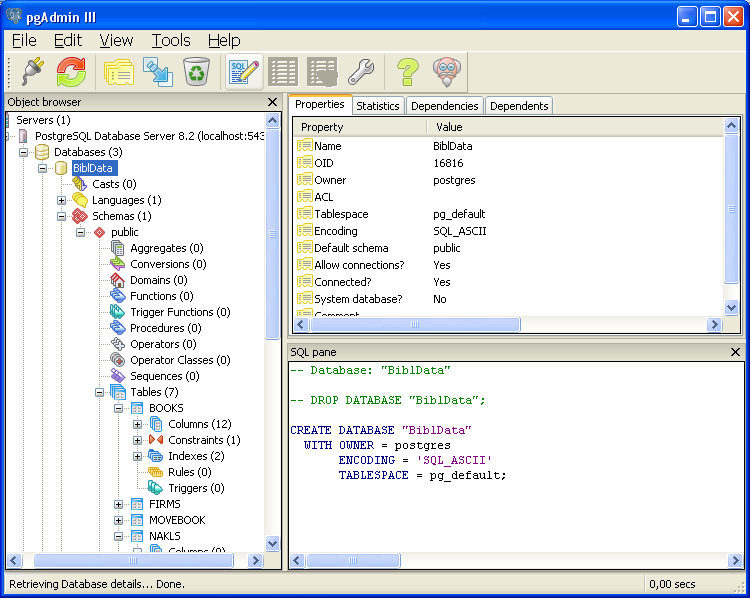
Task: Click the BOOKS table icon
Action: click(137, 408)
